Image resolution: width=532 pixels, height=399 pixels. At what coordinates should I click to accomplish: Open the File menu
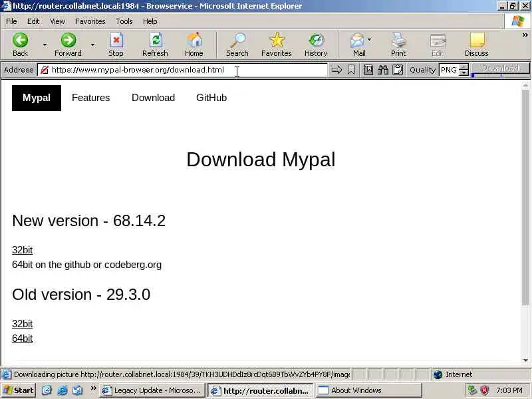pos(11,21)
